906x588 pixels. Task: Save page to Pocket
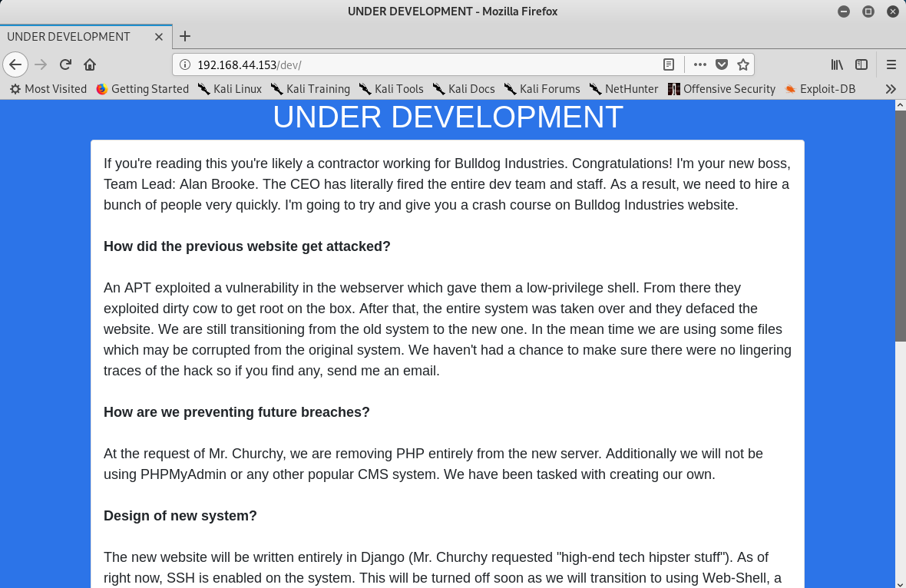[x=722, y=64]
